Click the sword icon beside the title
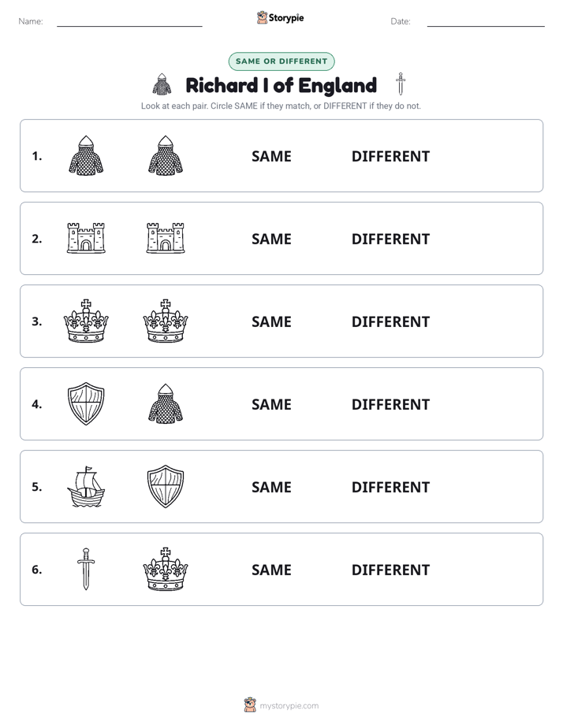This screenshot has width=563, height=728. coord(401,84)
